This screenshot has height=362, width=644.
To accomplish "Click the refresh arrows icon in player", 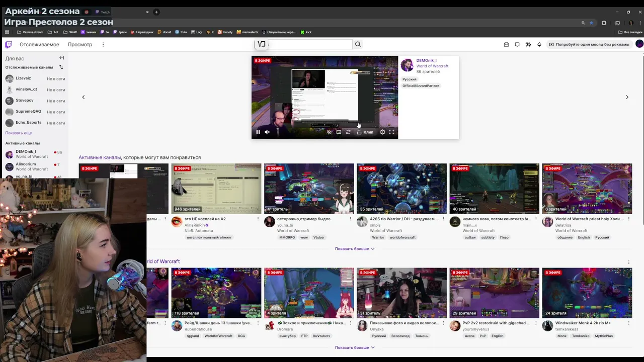I will click(348, 132).
